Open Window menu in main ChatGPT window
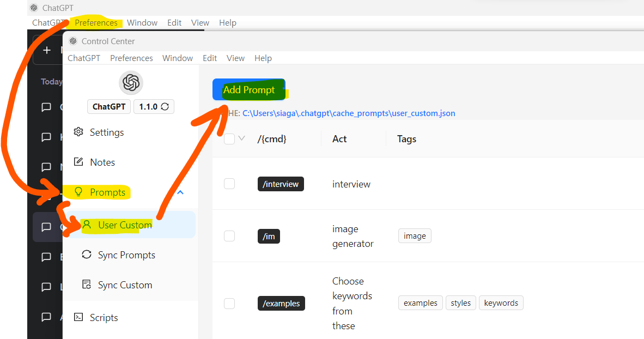The height and width of the screenshot is (339, 644). click(x=142, y=22)
